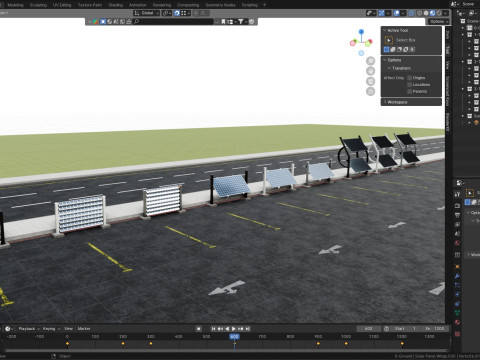Jump to the end frame
This screenshot has width=480, height=360.
tap(248, 329)
